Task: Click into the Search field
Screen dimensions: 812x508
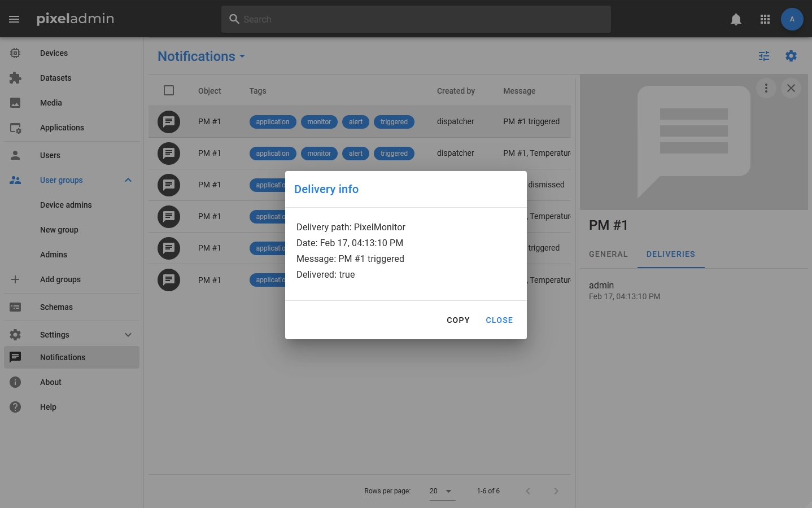Action: 416,19
